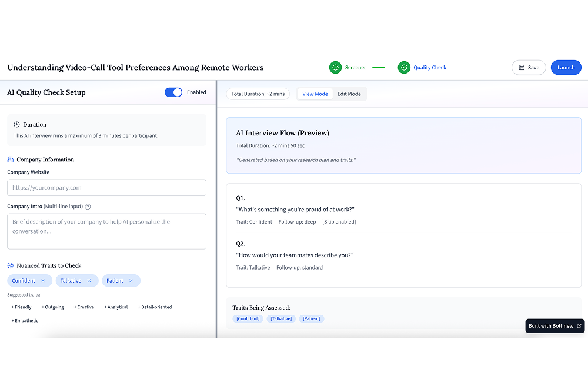Toggle the AI Quality Check Enabled switch
This screenshot has height=392, width=588.
tap(173, 92)
